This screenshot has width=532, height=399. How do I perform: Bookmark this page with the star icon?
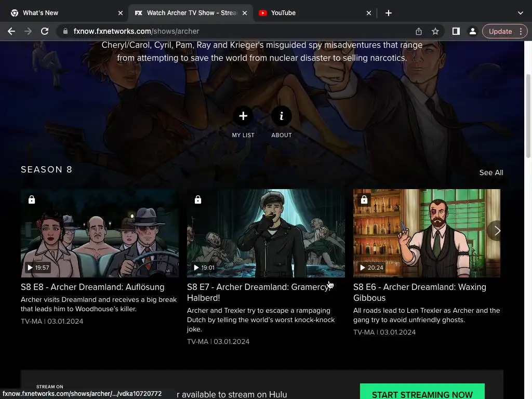point(435,31)
